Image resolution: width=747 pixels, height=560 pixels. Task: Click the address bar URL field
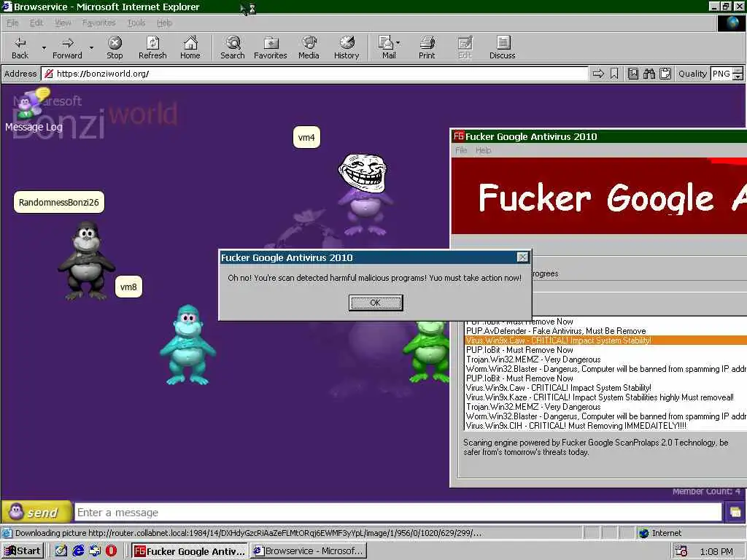[315, 74]
